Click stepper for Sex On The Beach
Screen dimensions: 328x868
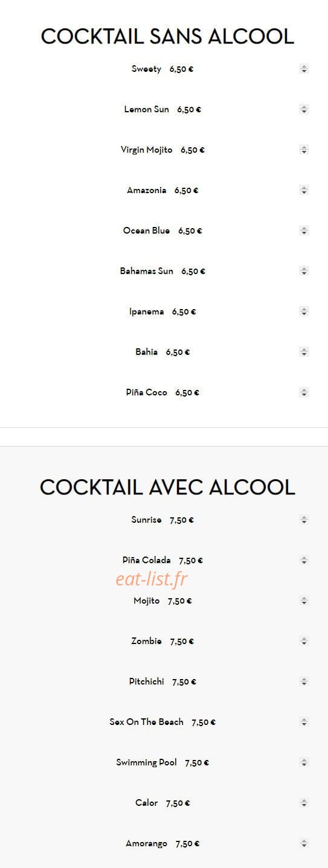(x=304, y=722)
